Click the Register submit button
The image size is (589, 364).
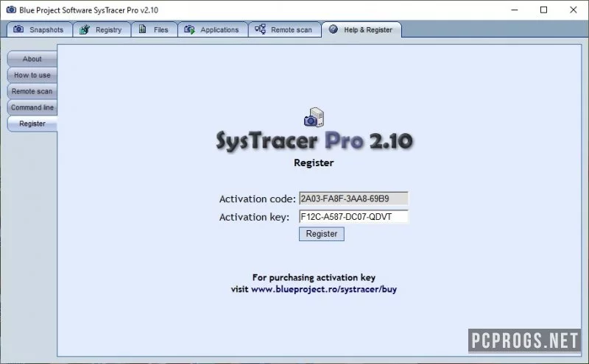(x=322, y=234)
